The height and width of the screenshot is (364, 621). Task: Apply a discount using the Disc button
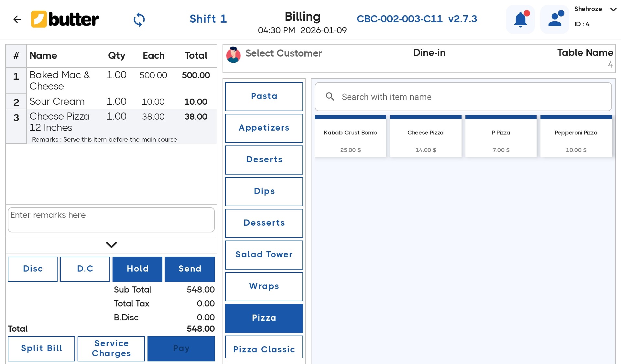click(x=32, y=269)
